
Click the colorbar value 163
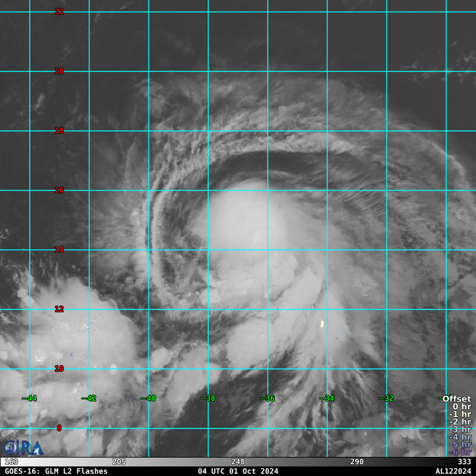pyautogui.click(x=11, y=462)
